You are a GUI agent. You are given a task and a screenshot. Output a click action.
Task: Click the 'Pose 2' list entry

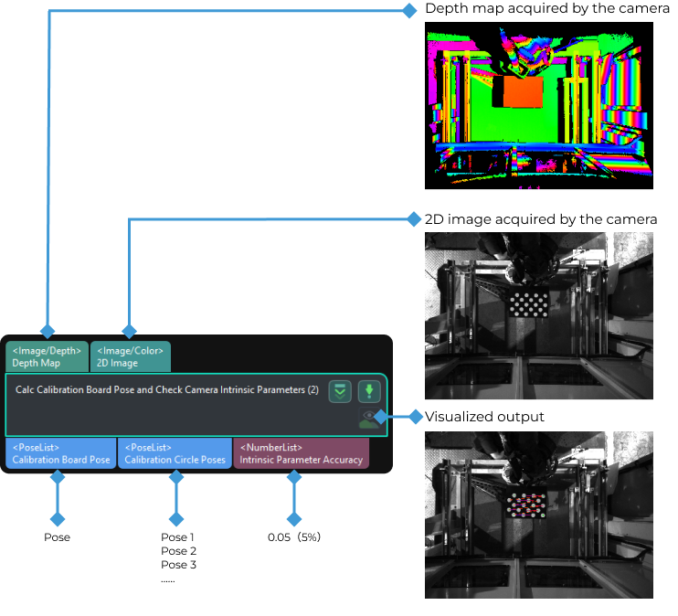[x=178, y=551]
